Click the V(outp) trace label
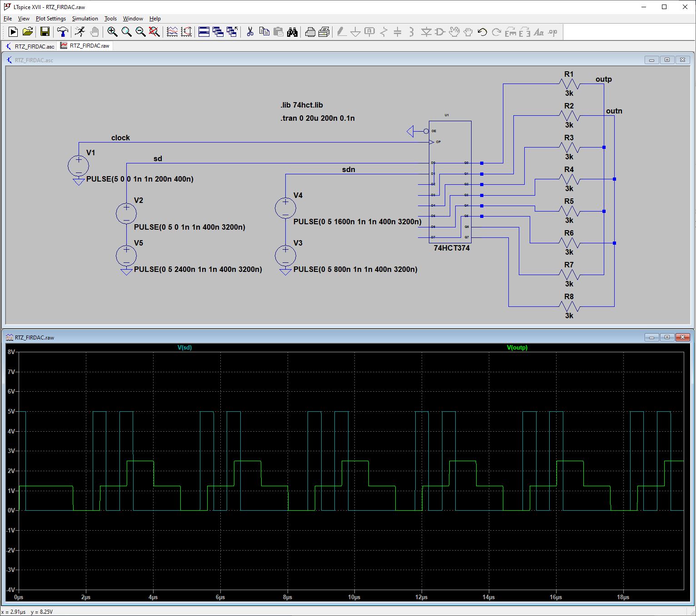Screen dimensions: 696x616 coord(517,348)
